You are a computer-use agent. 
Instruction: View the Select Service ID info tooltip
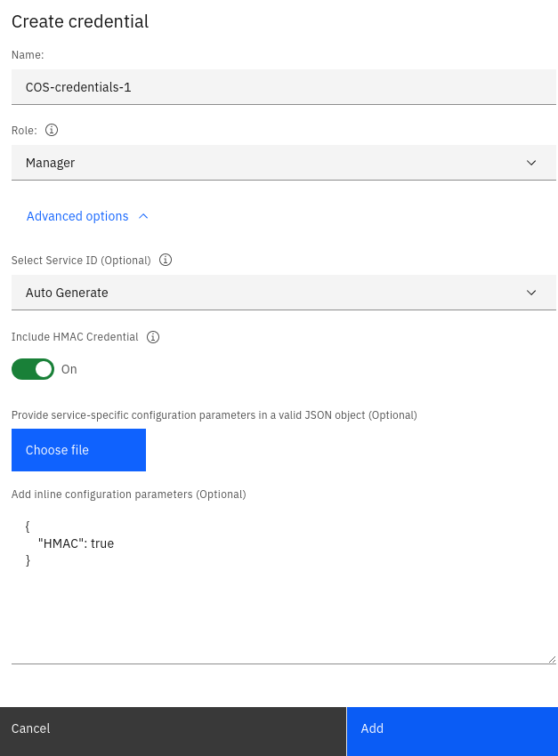point(166,260)
